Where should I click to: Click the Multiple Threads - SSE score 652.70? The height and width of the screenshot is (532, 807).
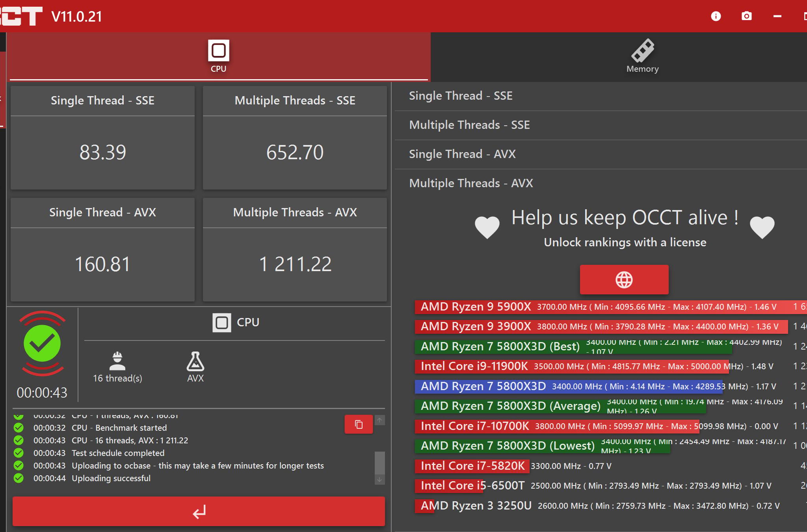tap(295, 153)
